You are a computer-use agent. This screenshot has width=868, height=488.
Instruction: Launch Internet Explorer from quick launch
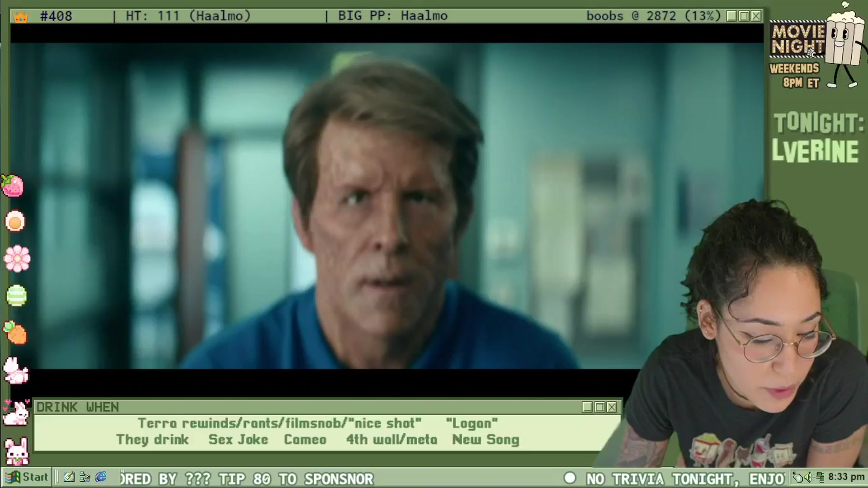(100, 477)
